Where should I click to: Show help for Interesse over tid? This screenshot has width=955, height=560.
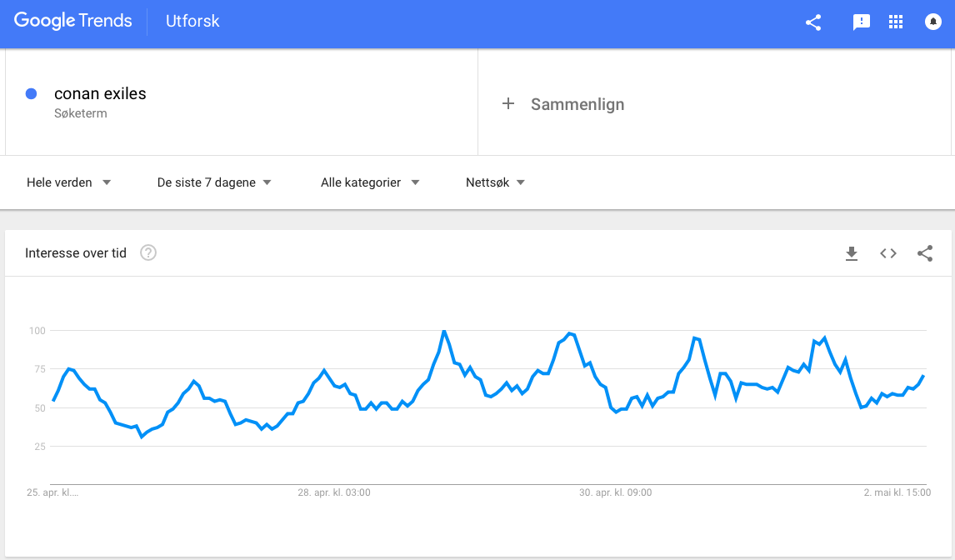point(148,252)
